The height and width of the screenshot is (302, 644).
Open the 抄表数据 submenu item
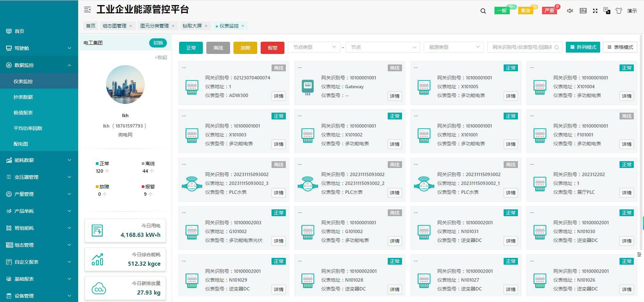39,97
